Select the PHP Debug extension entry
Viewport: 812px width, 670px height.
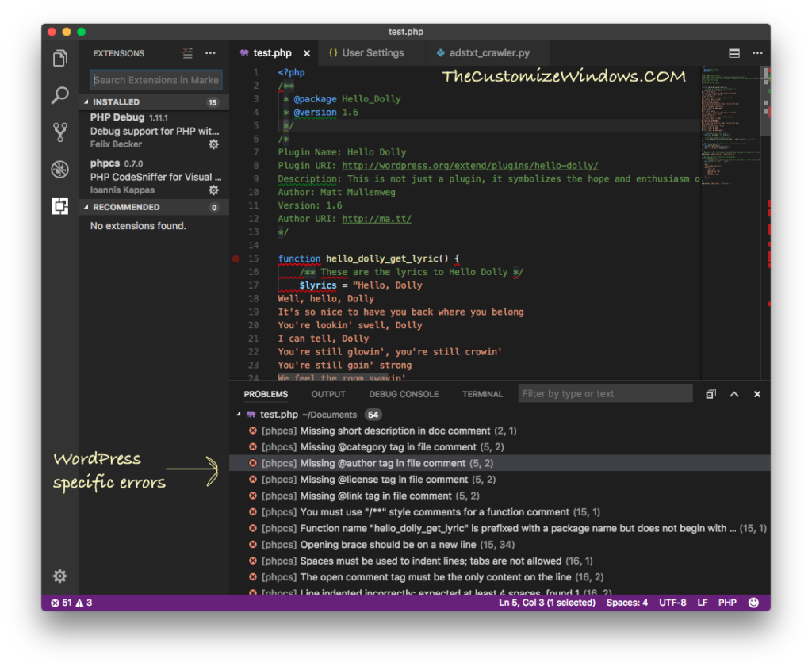(x=154, y=131)
